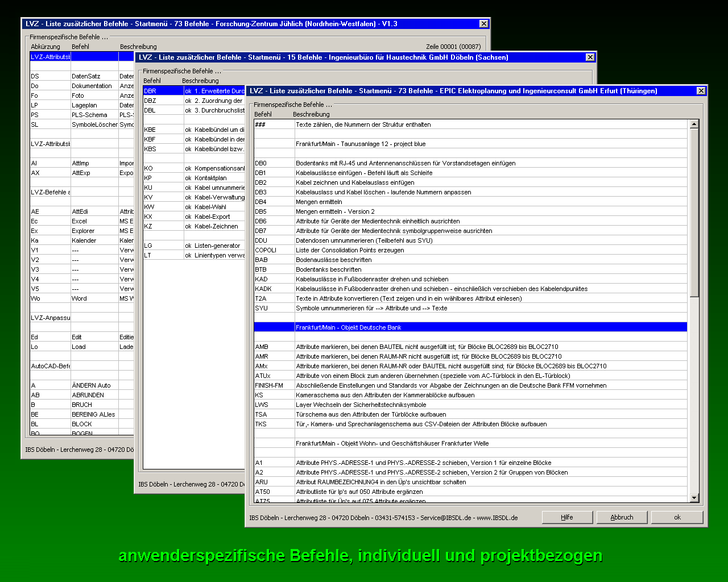This screenshot has width=728, height=582.
Task: Select SYU Symbole umnummerieren row
Action: 470,308
